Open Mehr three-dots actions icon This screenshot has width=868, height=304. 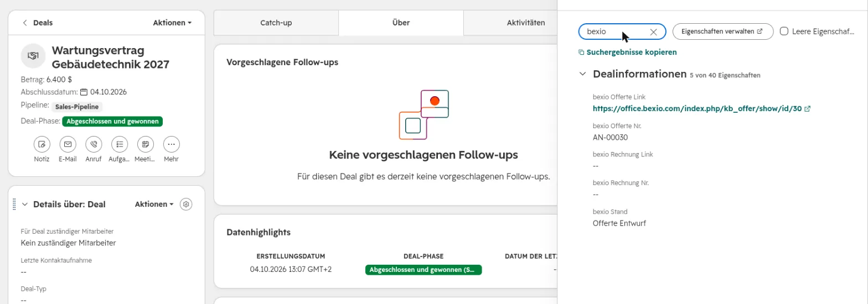(x=172, y=144)
